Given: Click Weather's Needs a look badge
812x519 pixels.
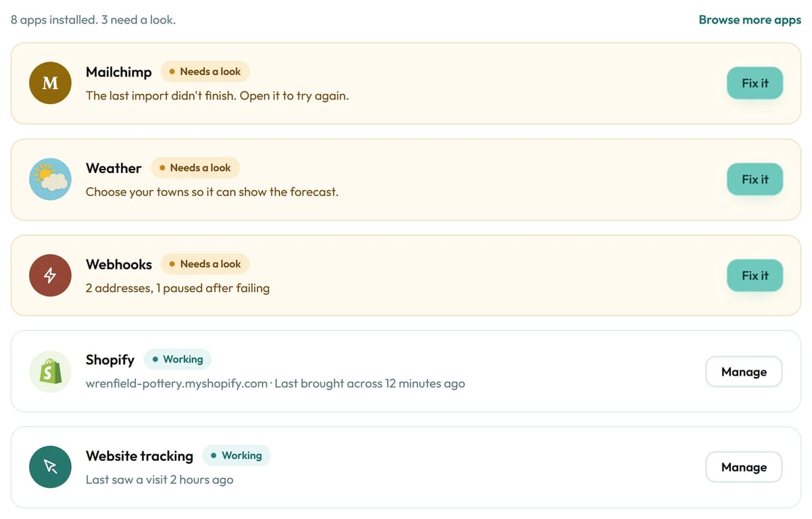Looking at the screenshot, I should 195,168.
